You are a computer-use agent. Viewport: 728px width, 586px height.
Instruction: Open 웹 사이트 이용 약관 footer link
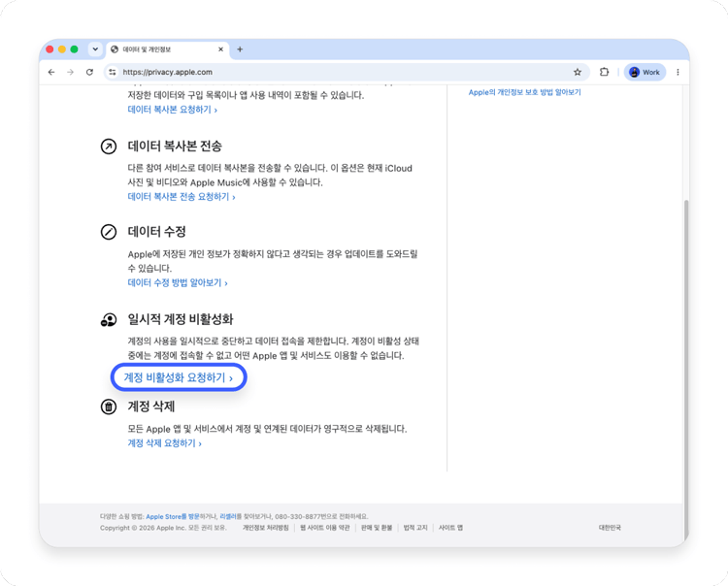(325, 528)
